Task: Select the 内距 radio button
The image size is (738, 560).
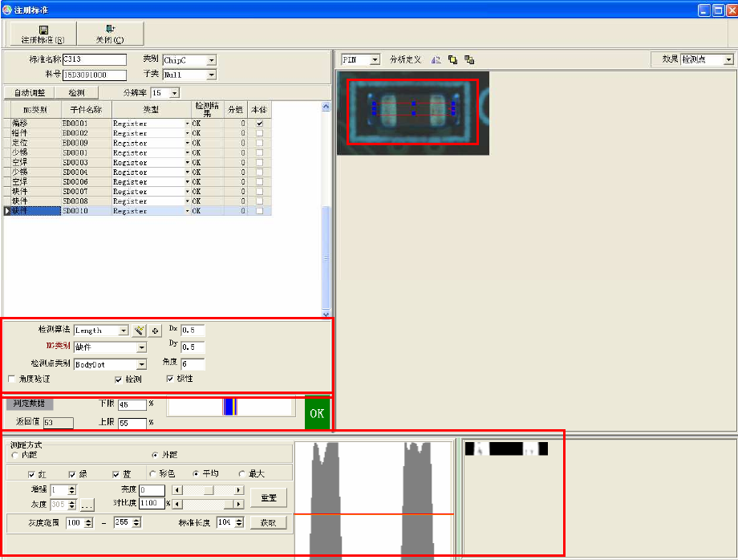Action: [15, 455]
